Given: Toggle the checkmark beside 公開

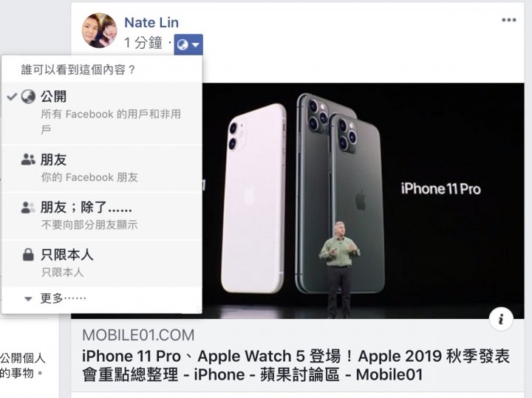Looking at the screenshot, I should (x=12, y=97).
